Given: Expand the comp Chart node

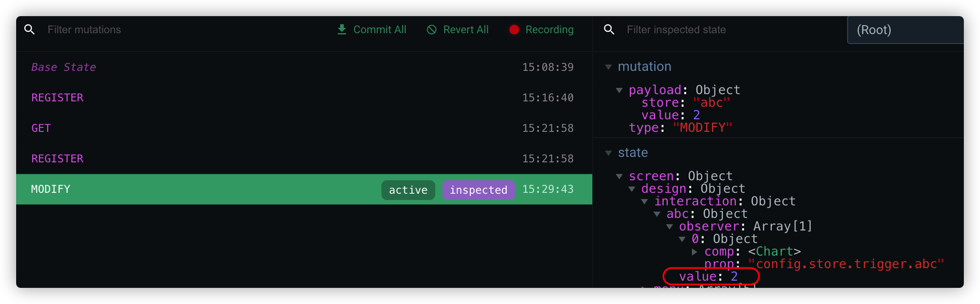Looking at the screenshot, I should point(695,252).
